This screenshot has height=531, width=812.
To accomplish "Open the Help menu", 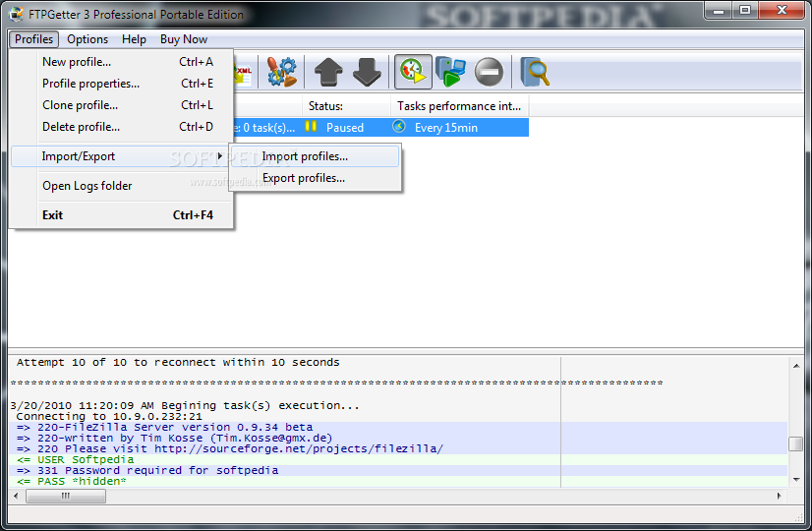I will point(134,39).
